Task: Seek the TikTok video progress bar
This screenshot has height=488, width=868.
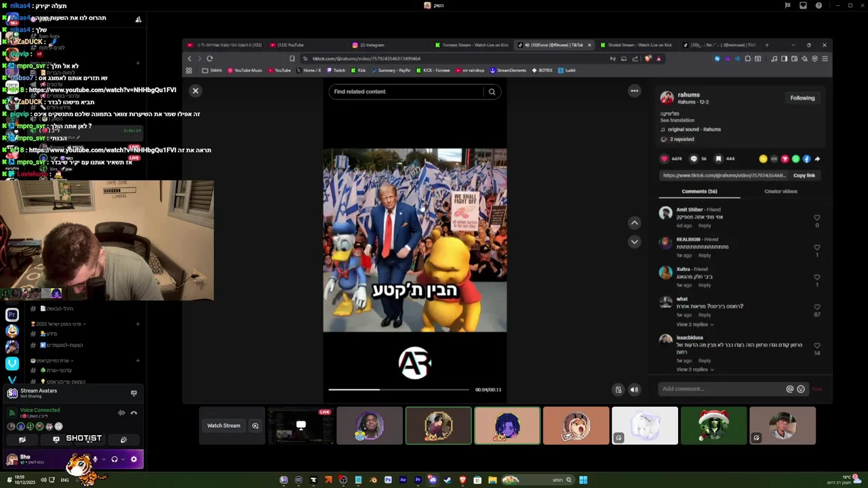Action: tap(399, 390)
